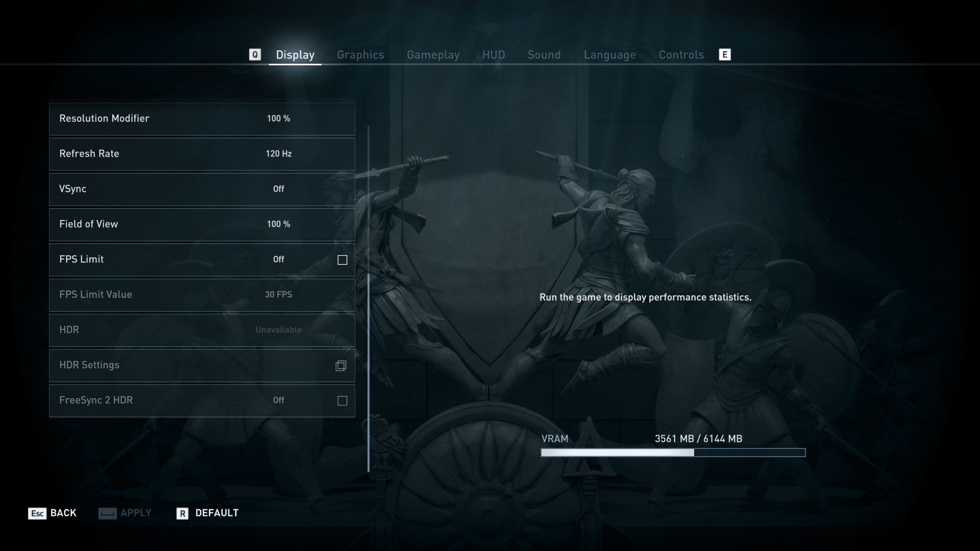Viewport: 980px width, 551px height.
Task: Click the Controls tab
Action: (680, 55)
